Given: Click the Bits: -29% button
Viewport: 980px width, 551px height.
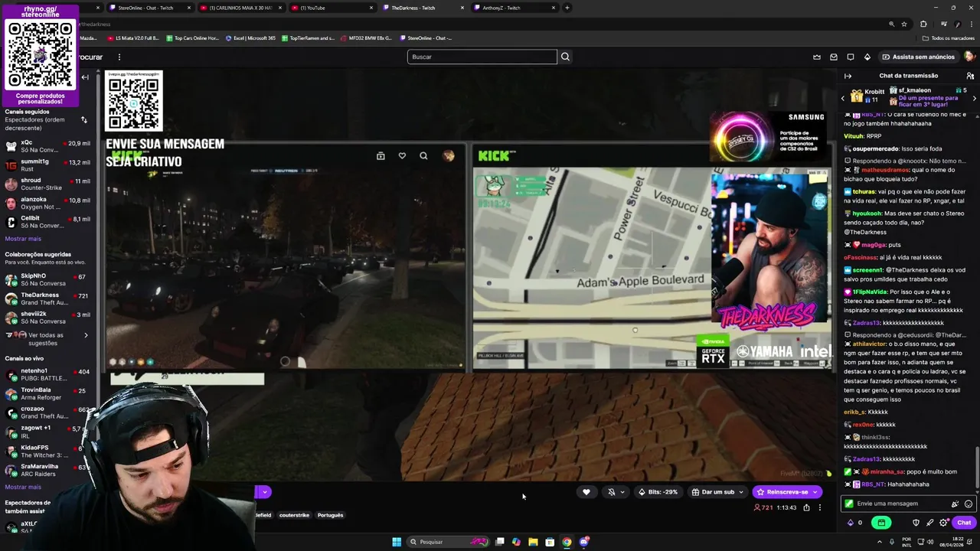Looking at the screenshot, I should (x=658, y=492).
